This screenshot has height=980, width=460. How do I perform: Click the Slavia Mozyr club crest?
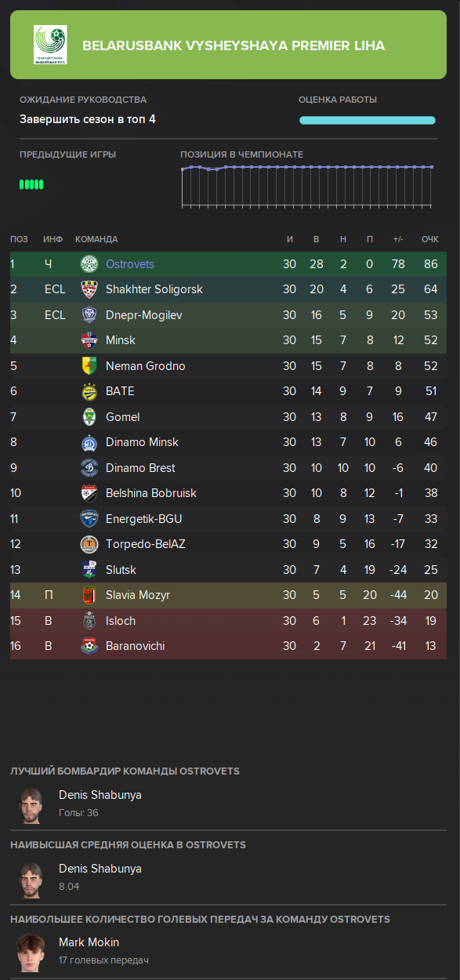tap(89, 595)
